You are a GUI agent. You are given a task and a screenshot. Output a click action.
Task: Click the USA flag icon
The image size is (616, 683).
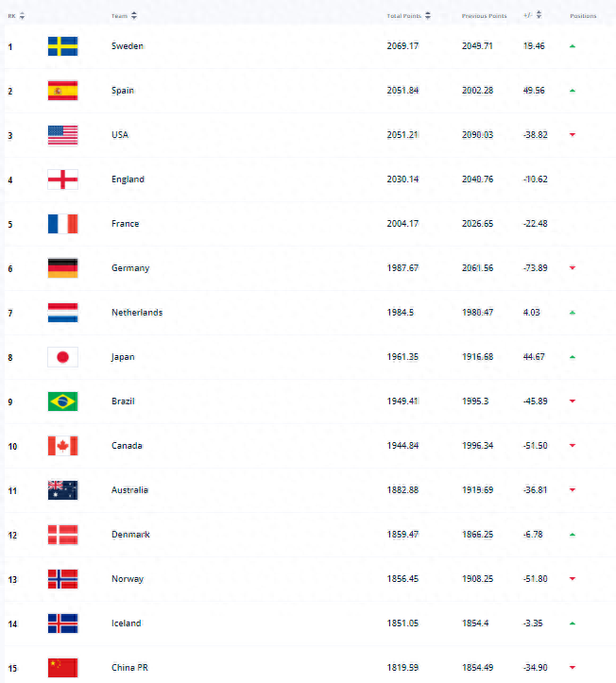(x=62, y=135)
